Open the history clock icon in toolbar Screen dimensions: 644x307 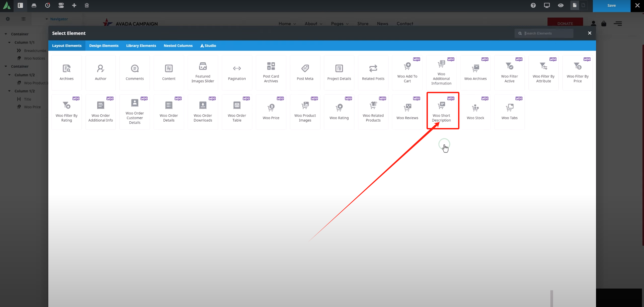48,5
